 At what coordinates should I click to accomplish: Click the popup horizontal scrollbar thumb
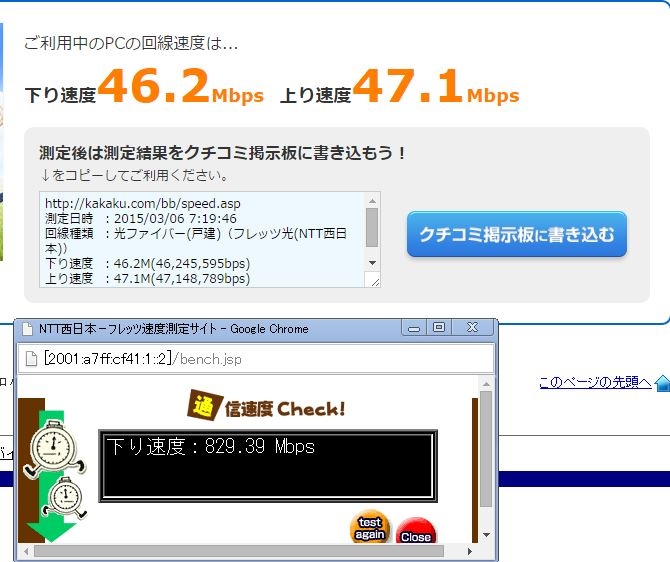click(x=239, y=551)
